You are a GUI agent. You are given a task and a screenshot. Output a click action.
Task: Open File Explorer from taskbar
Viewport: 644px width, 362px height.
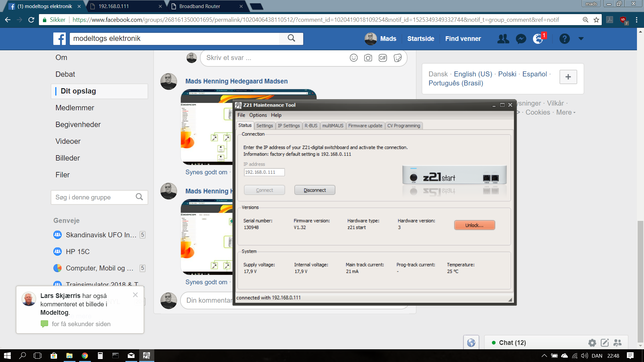pos(69,356)
